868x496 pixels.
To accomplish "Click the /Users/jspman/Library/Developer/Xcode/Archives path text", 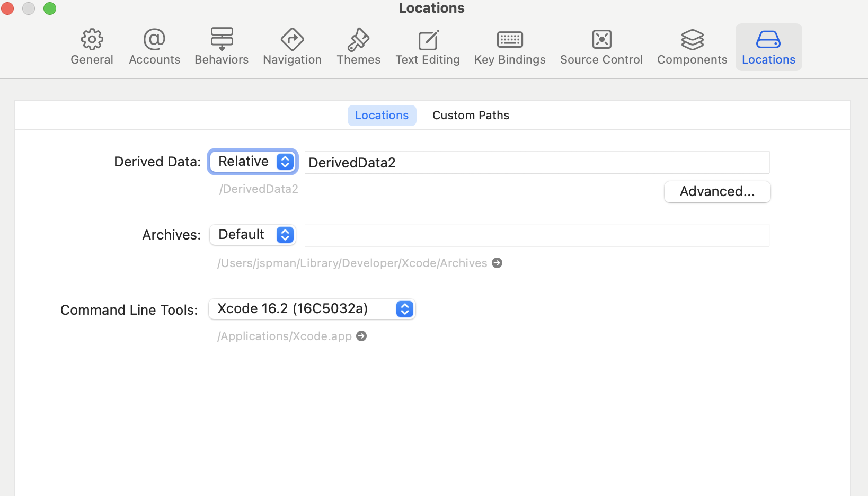I will point(352,263).
